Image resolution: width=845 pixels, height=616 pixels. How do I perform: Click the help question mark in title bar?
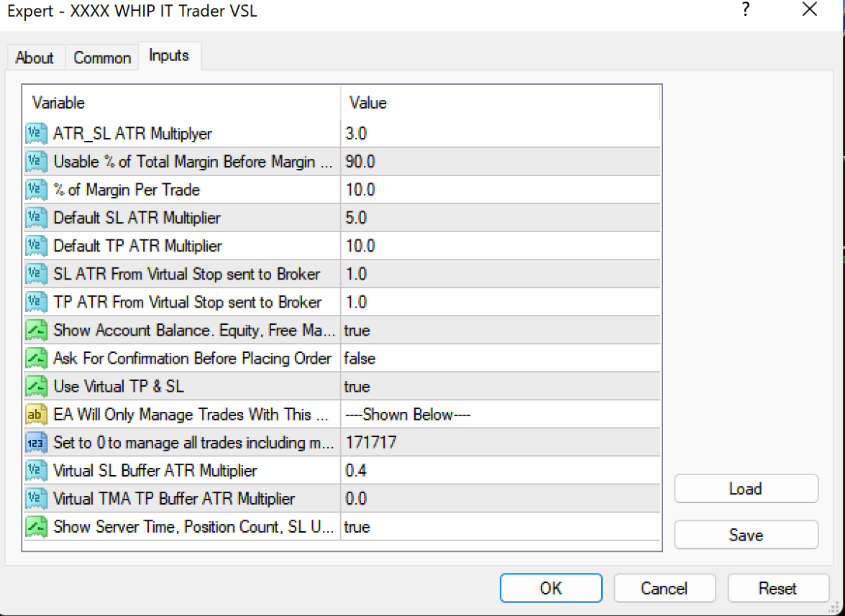click(x=746, y=11)
